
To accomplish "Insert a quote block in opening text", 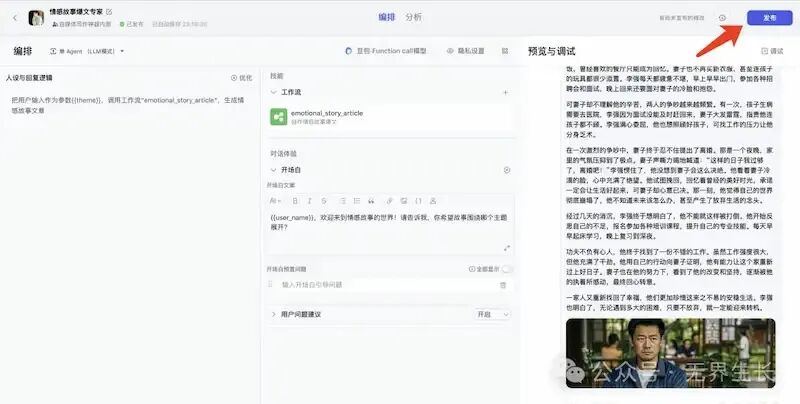I will point(371,200).
